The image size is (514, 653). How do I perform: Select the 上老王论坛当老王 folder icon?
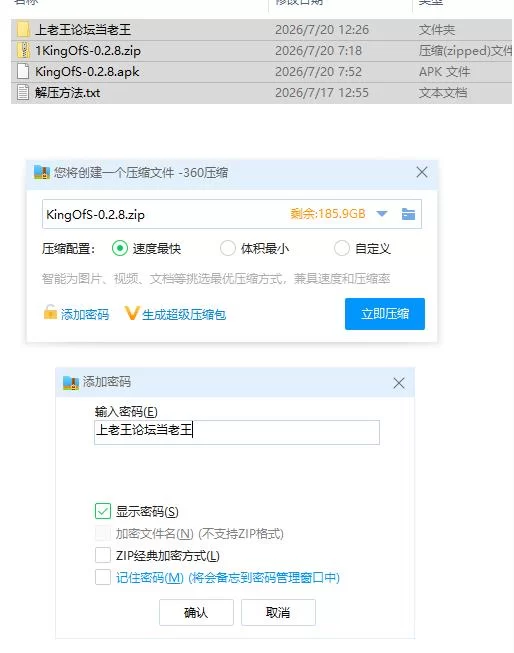click(x=23, y=30)
